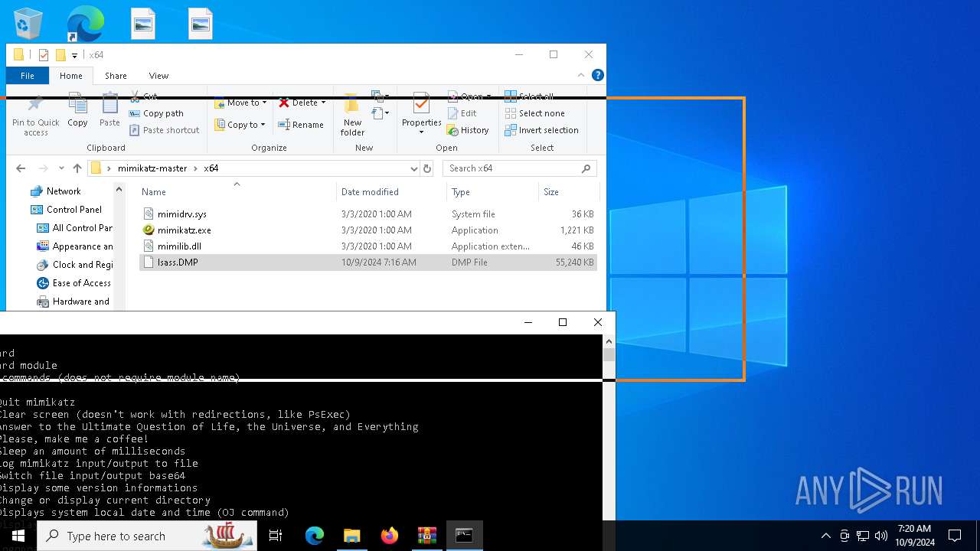Image resolution: width=980 pixels, height=551 pixels.
Task: Open Properties in ribbon
Action: point(422,113)
